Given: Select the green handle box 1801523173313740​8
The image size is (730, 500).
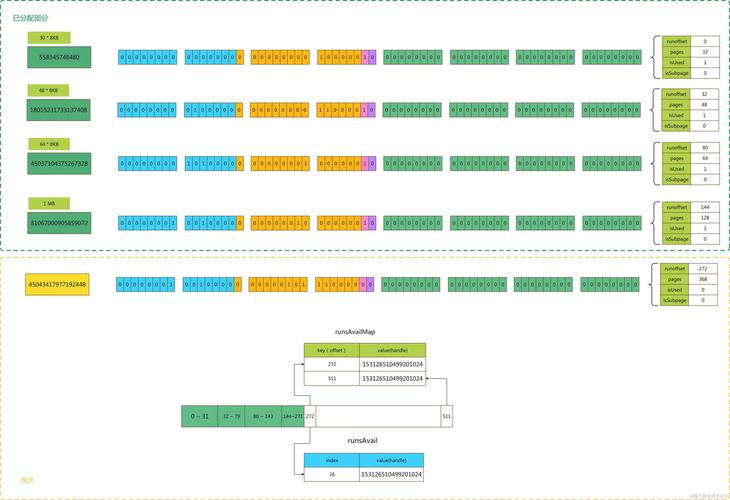Looking at the screenshot, I should pos(59,110).
